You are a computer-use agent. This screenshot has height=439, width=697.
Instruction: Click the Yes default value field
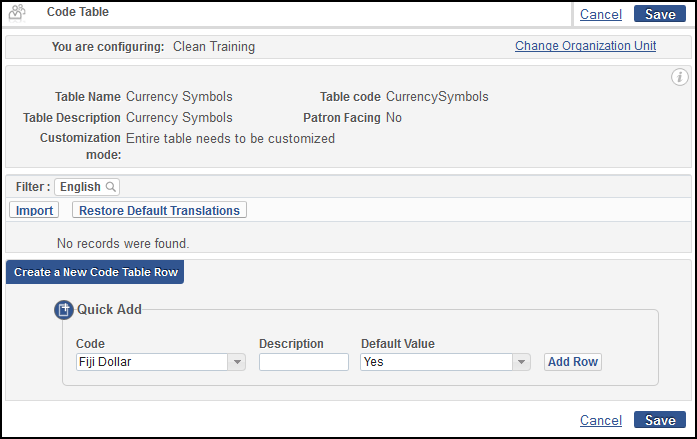(x=436, y=362)
